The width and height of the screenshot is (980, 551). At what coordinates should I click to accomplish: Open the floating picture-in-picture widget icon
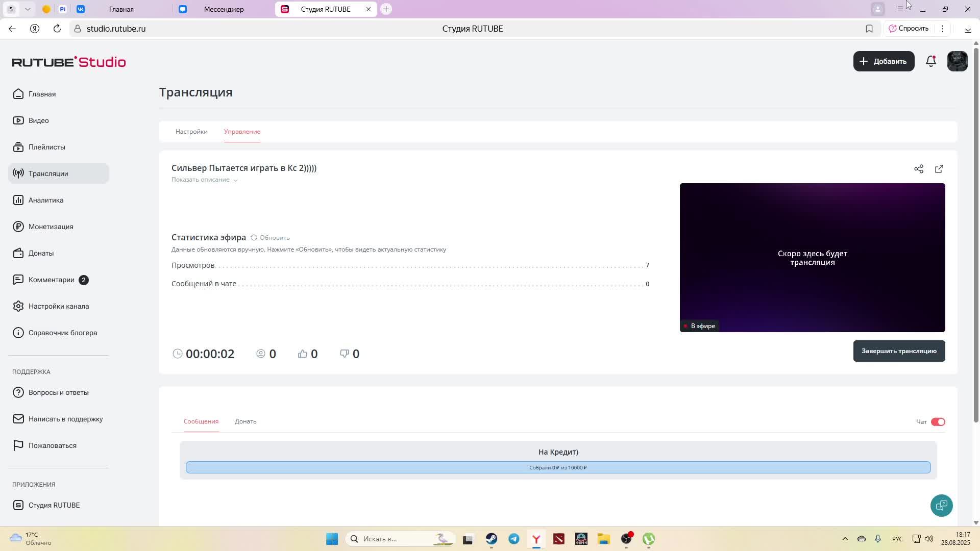(x=941, y=505)
